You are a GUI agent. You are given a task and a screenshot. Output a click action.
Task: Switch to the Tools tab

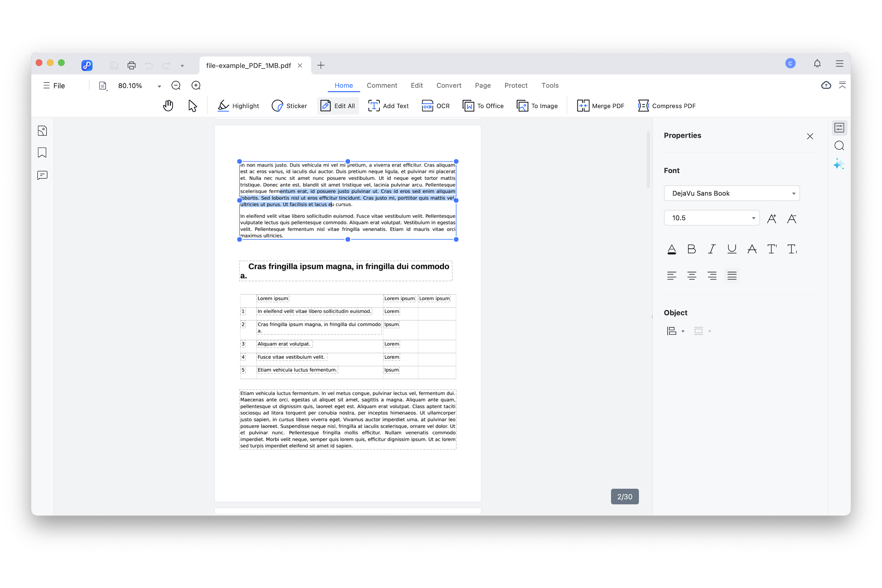coord(550,86)
